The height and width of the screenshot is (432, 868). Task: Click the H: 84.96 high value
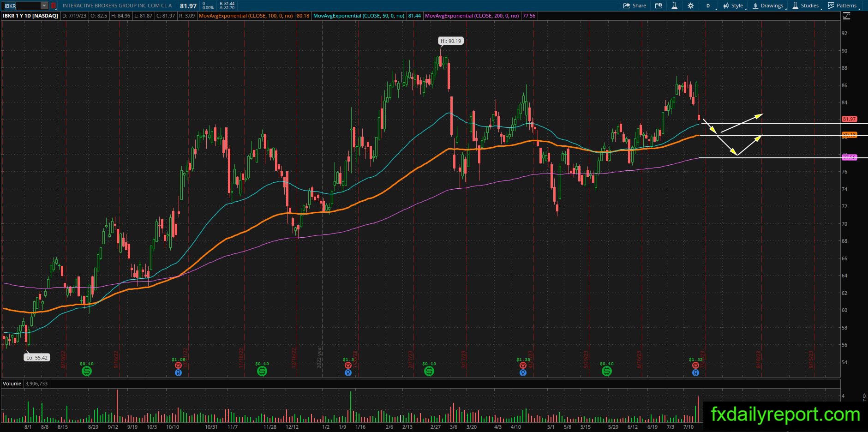point(120,16)
